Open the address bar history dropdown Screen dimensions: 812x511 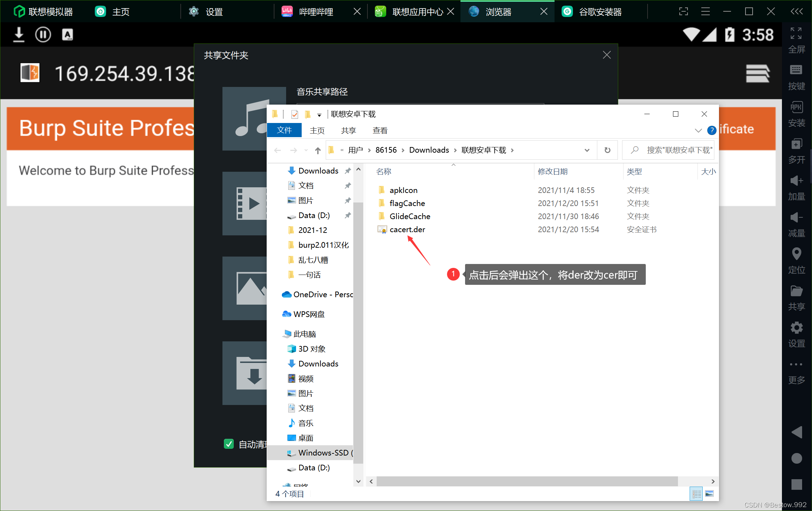pos(587,150)
